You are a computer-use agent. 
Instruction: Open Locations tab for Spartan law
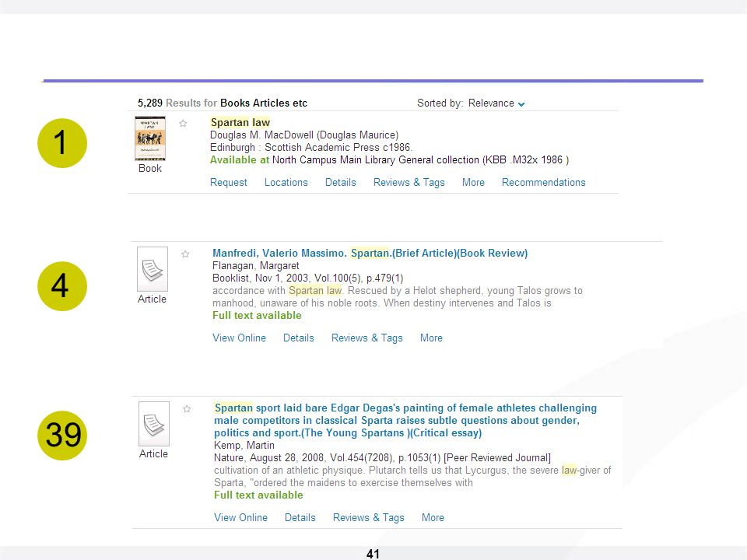286,182
